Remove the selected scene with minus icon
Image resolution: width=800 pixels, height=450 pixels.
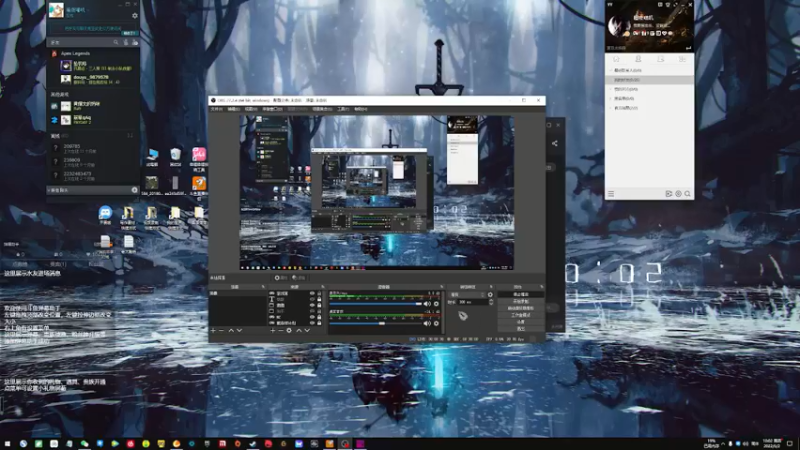click(221, 331)
